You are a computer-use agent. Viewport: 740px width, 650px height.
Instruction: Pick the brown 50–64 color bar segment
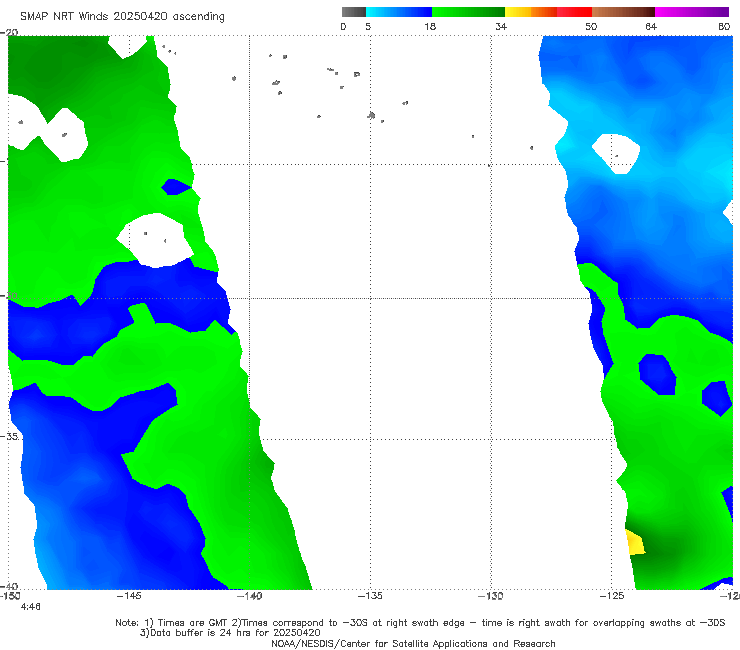click(623, 12)
